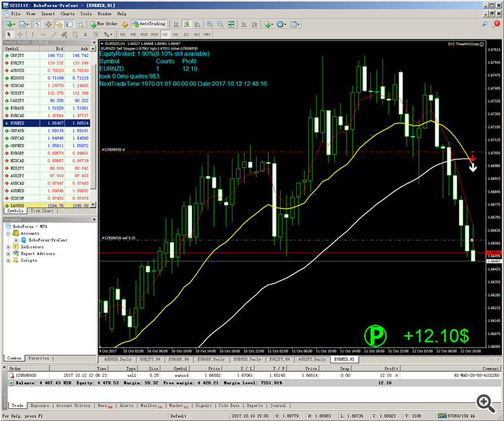The width and height of the screenshot is (504, 421).
Task: Open the chat notifications icon with red badge
Action: pos(496,24)
